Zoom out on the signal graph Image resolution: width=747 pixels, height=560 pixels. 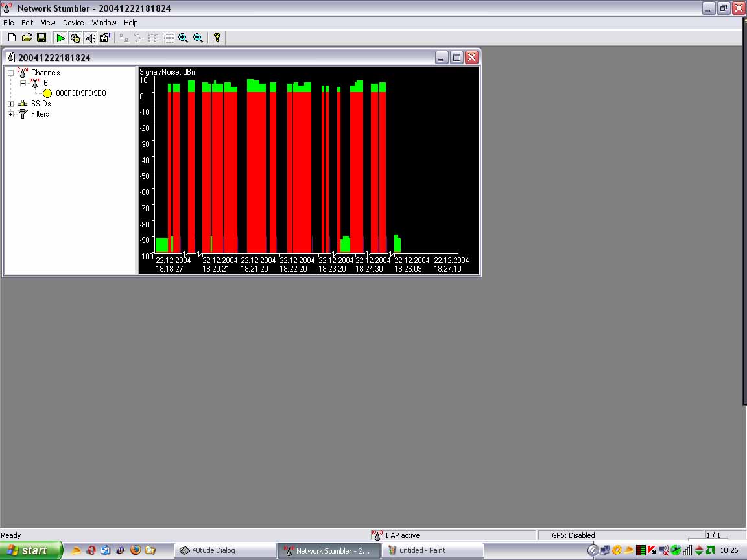pyautogui.click(x=198, y=38)
